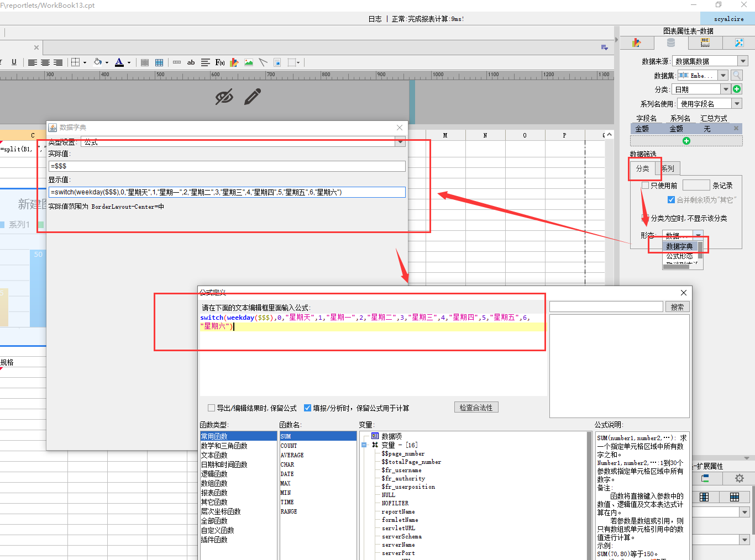Image resolution: width=755 pixels, height=560 pixels.
Task: Click the underline U toolbar icon
Action: pos(14,62)
